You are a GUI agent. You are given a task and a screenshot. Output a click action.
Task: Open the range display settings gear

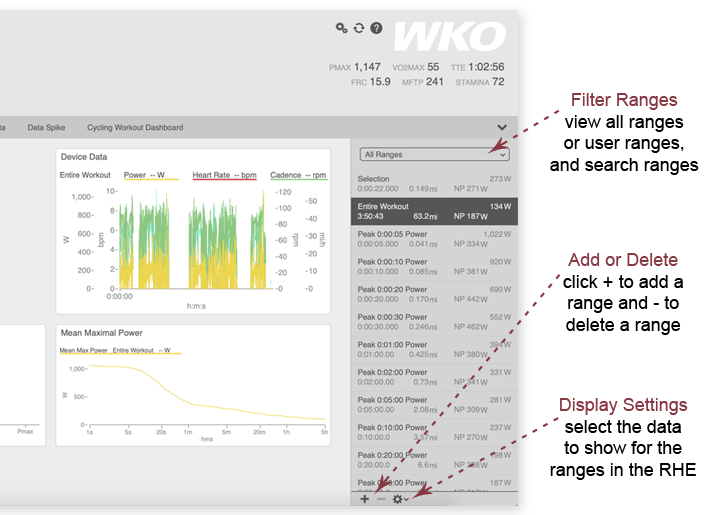pyautogui.click(x=400, y=499)
